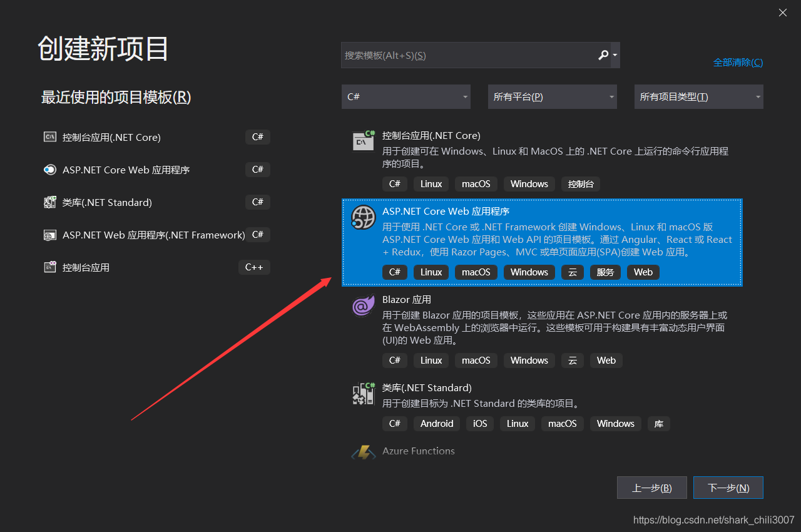Select recent template 控制台应用(.NET Core)
The height and width of the screenshot is (532, 801).
[111, 137]
